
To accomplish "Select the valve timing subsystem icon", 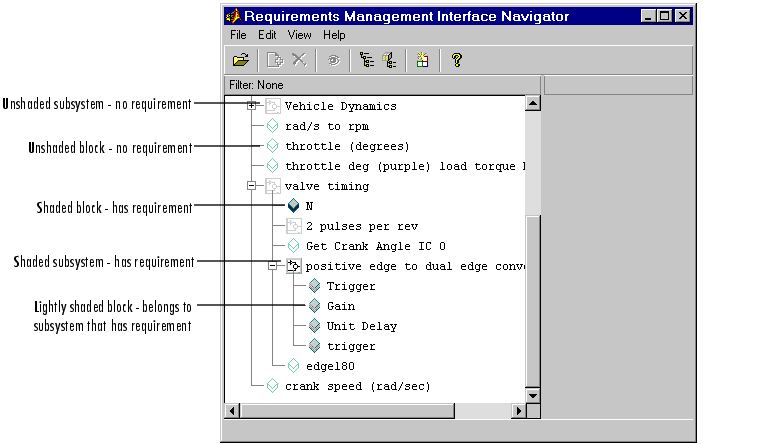I will pos(273,186).
